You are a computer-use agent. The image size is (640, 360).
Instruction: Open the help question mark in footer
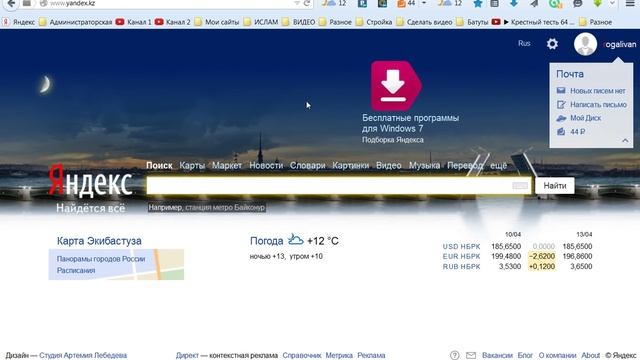coord(454,355)
